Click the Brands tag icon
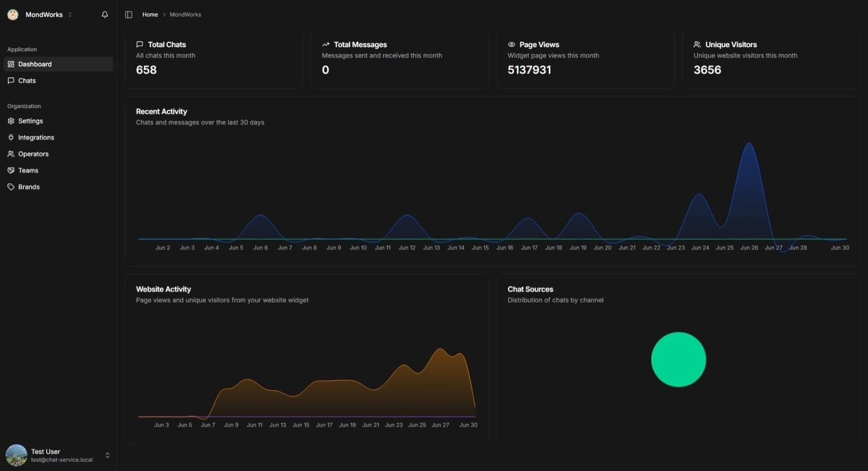This screenshot has width=868, height=471. 11,187
